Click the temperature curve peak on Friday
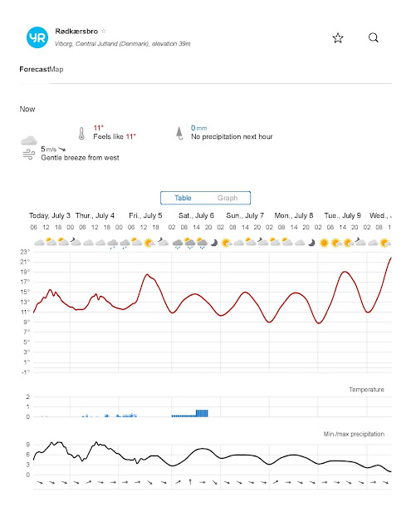Image resolution: width=411 pixels, height=532 pixels. [x=147, y=274]
